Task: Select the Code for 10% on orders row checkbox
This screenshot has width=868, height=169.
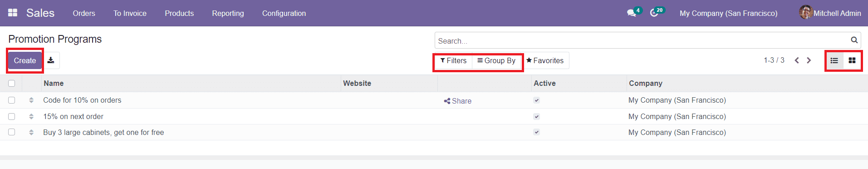Action: click(x=12, y=100)
